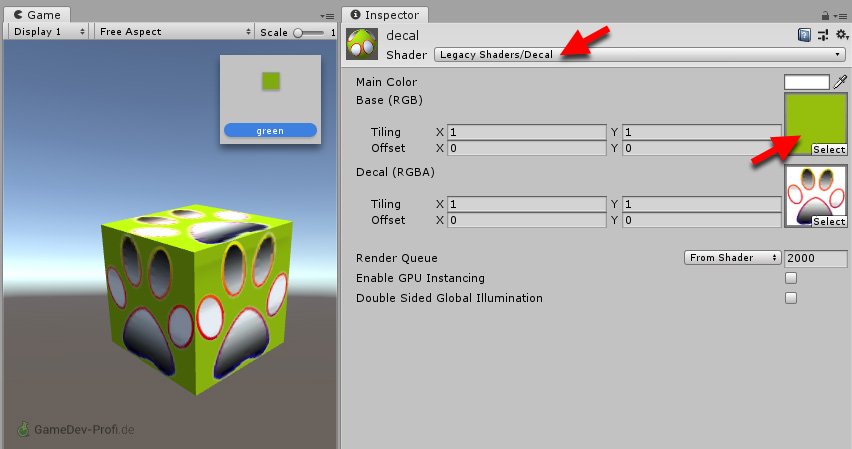Click the decal material preview icon

pos(362,44)
